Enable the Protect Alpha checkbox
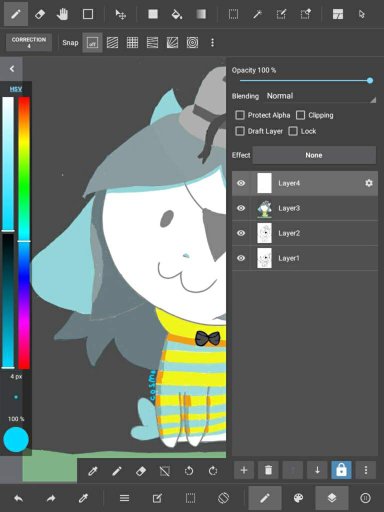 click(240, 115)
